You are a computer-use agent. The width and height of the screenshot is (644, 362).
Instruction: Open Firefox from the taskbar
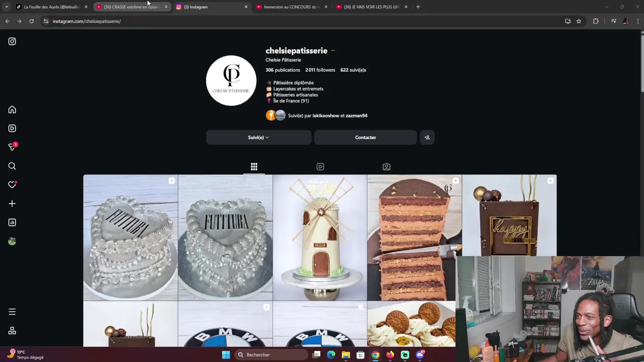[390, 355]
